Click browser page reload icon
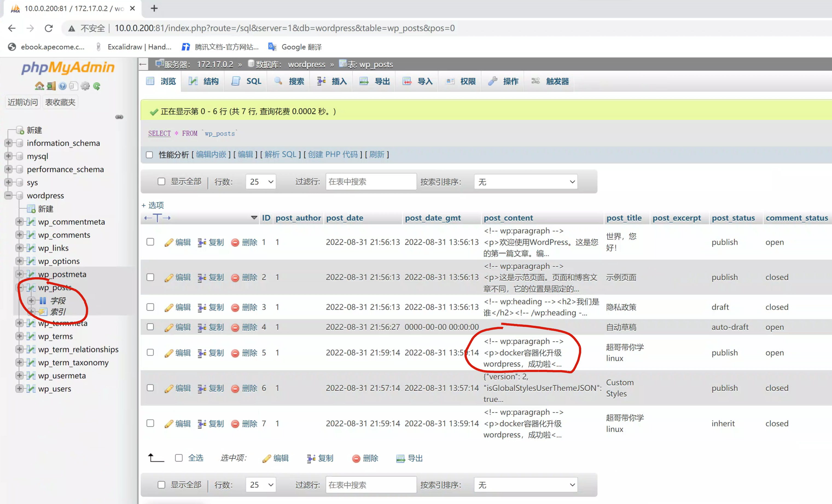Image resolution: width=832 pixels, height=504 pixels. tap(49, 28)
